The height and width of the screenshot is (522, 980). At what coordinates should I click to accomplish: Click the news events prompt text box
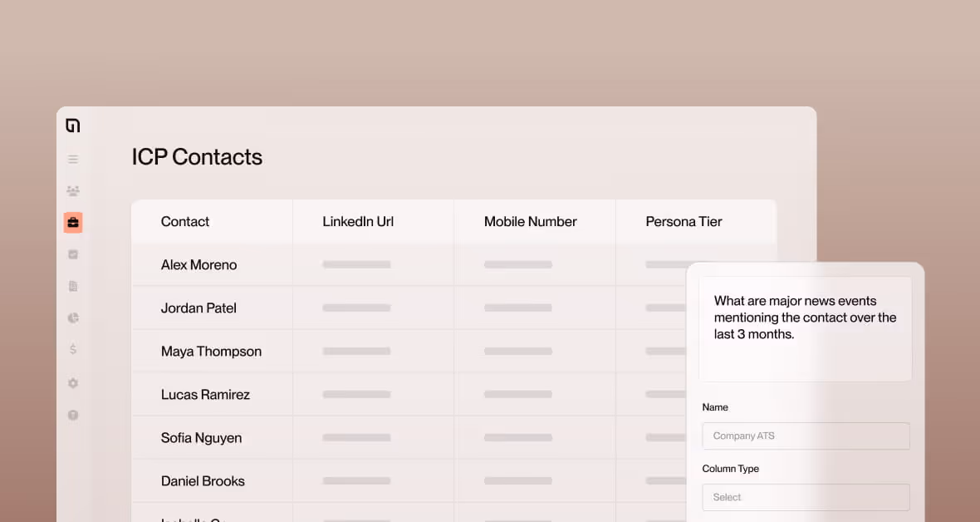click(805, 327)
